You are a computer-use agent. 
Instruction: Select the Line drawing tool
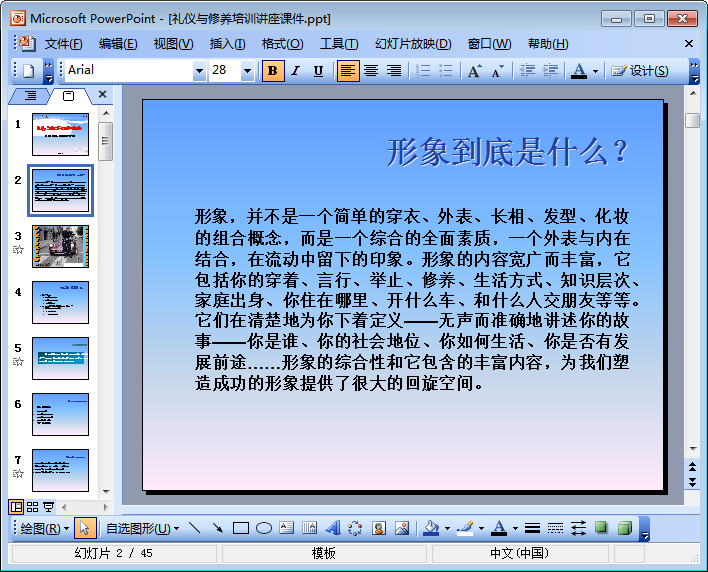coord(195,528)
